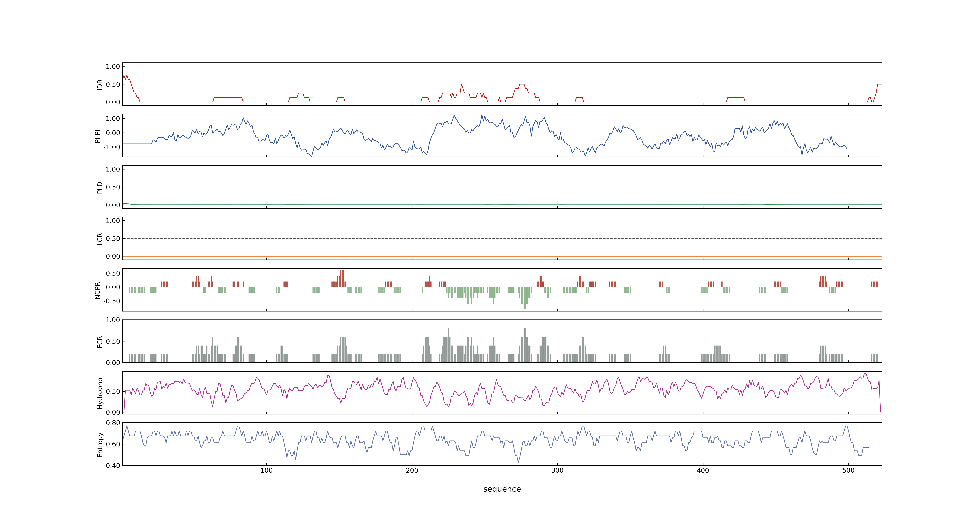This screenshot has width=980, height=523.
Task: Click the 0.00 tick of the Pi-Pi panel
Action: coord(113,133)
